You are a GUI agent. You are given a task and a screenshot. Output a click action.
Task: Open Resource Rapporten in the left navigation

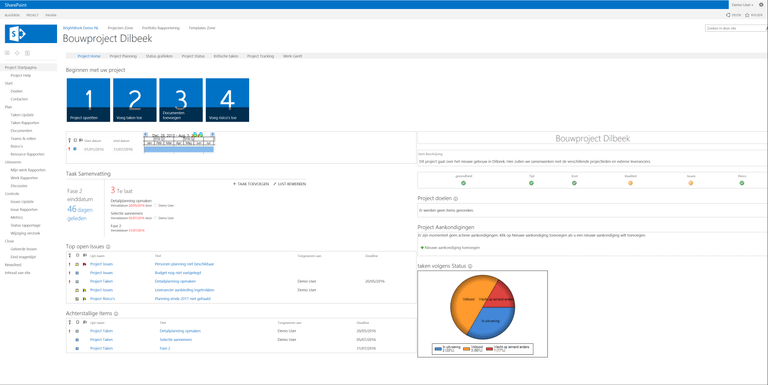point(27,154)
